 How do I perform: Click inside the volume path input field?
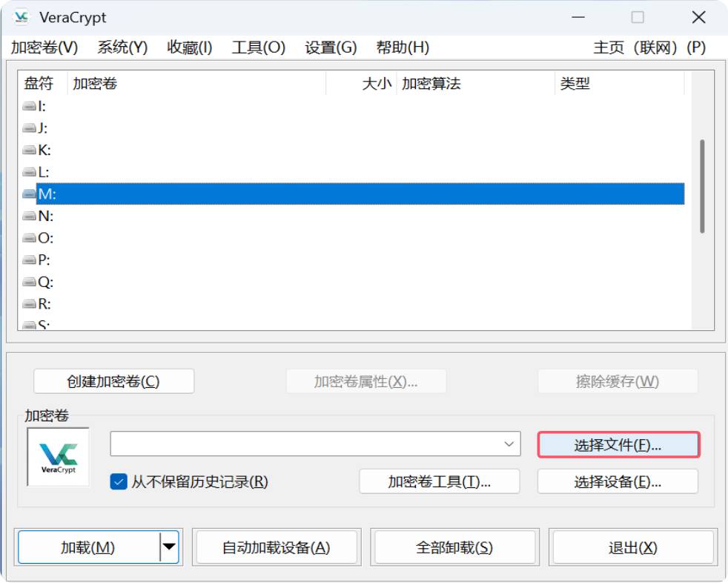point(304,444)
